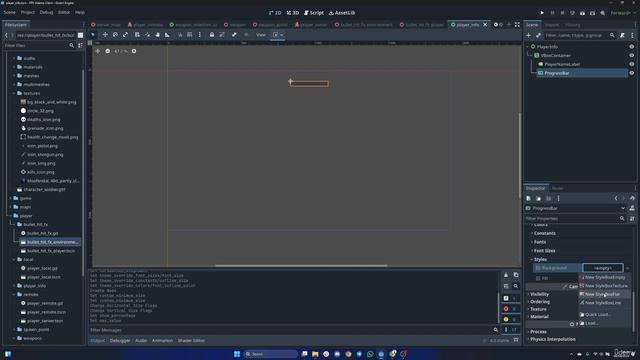The width and height of the screenshot is (640, 360).
Task: Select the Select Mode arrow tool
Action: pyautogui.click(x=93, y=35)
